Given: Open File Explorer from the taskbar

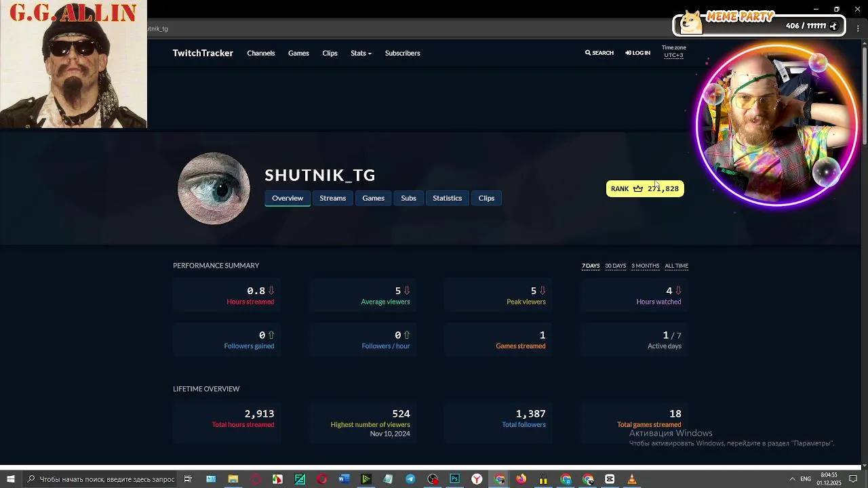Looking at the screenshot, I should point(233,479).
